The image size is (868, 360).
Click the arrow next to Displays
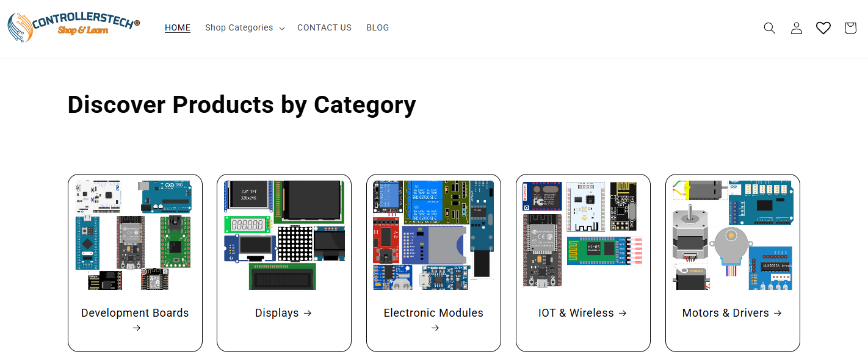(x=308, y=313)
